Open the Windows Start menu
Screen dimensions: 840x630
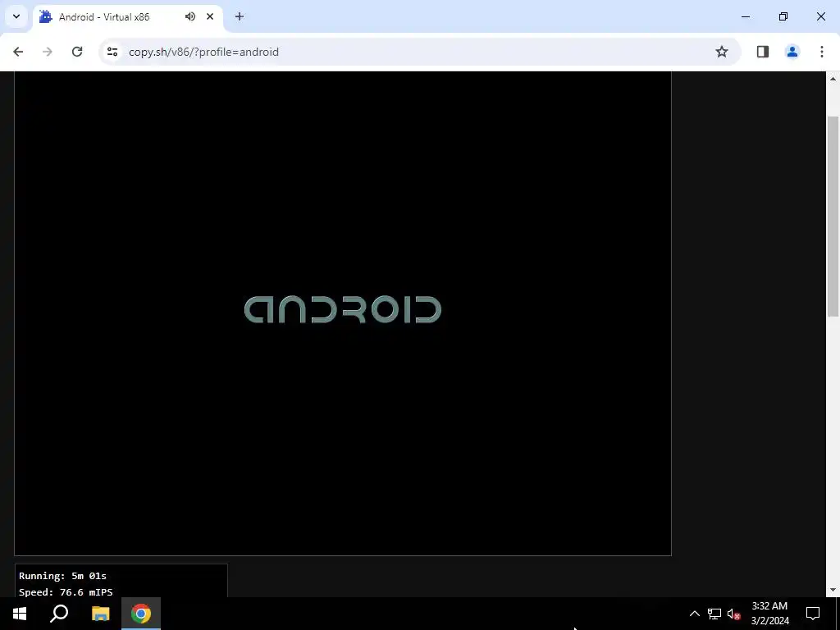[x=20, y=614]
